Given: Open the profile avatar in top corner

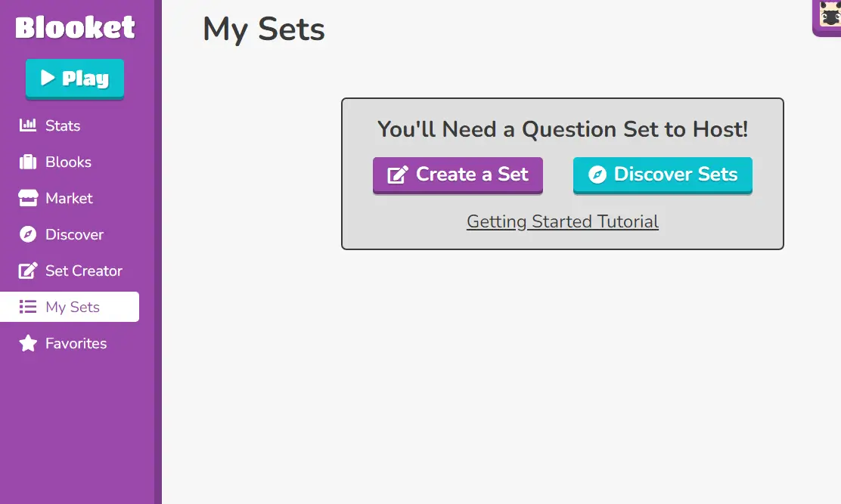Looking at the screenshot, I should 827,17.
